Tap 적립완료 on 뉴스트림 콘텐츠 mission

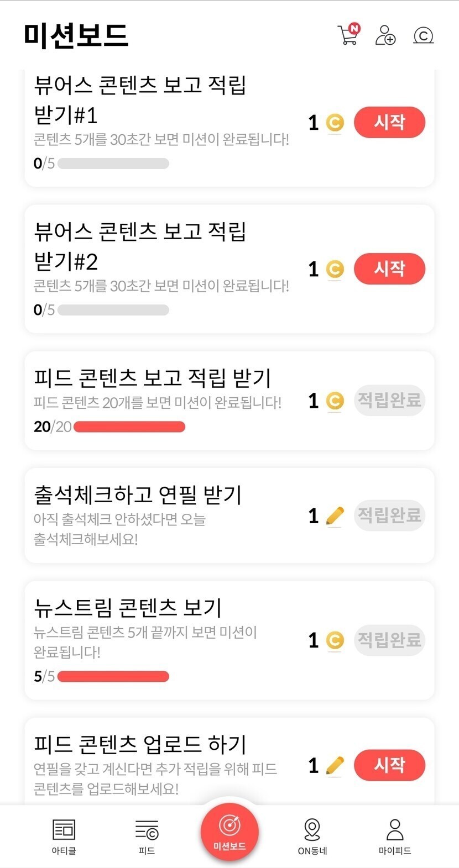[389, 640]
